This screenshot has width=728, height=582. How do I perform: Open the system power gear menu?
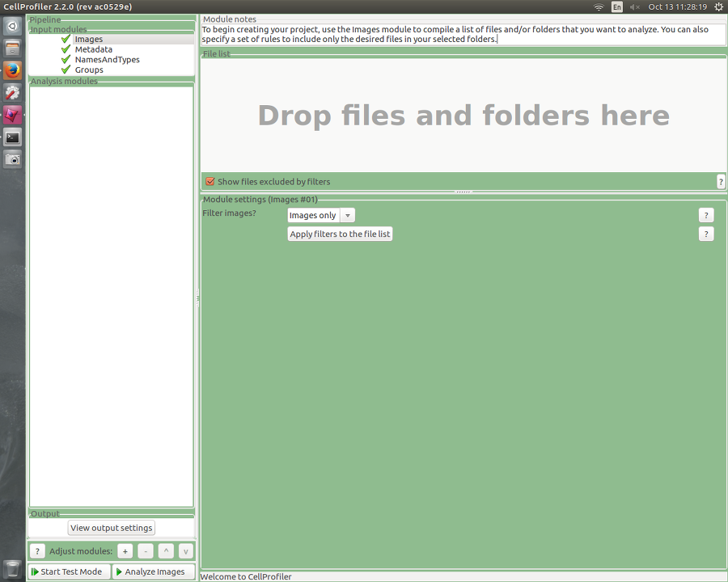[718, 7]
